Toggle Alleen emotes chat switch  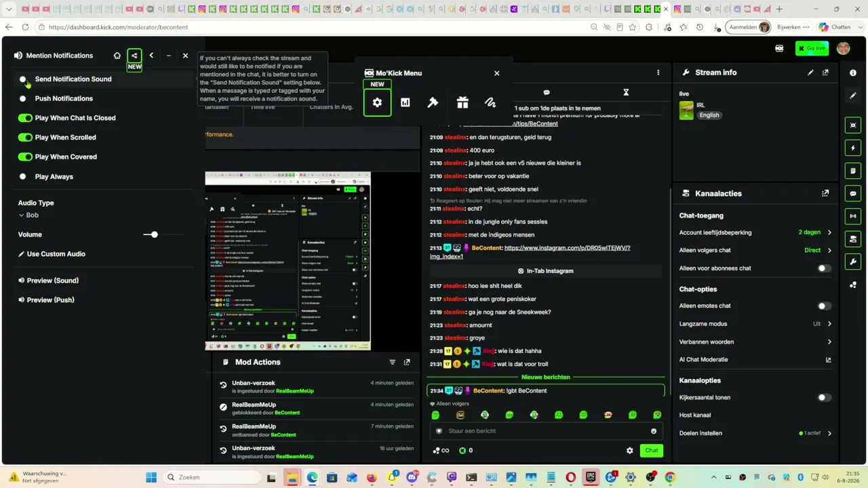824,306
